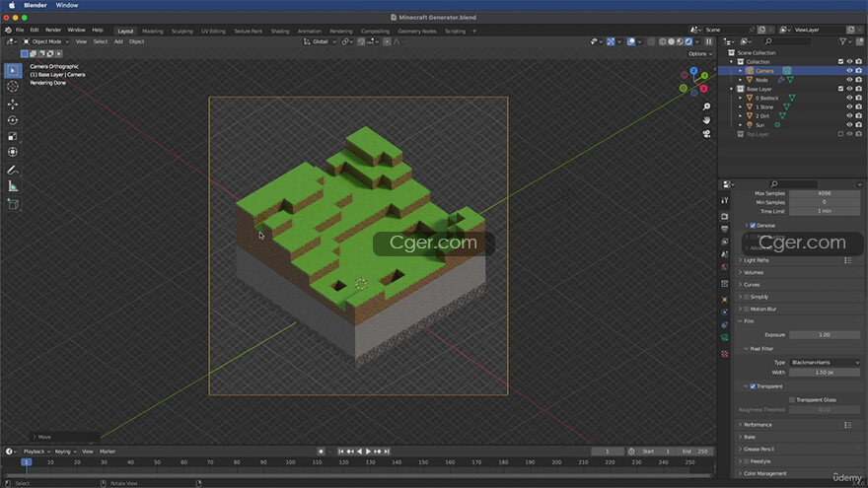868x488 pixels.
Task: Expand the Volumes panel
Action: pyautogui.click(x=754, y=272)
